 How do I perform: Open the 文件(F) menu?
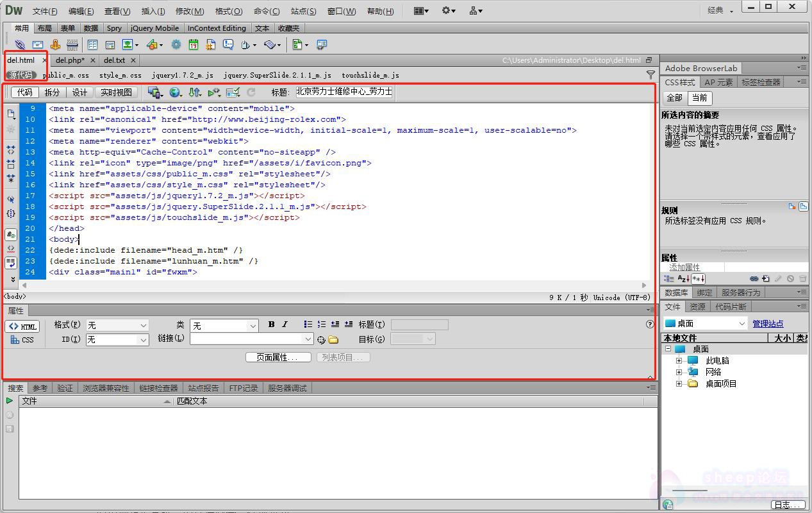pyautogui.click(x=45, y=11)
